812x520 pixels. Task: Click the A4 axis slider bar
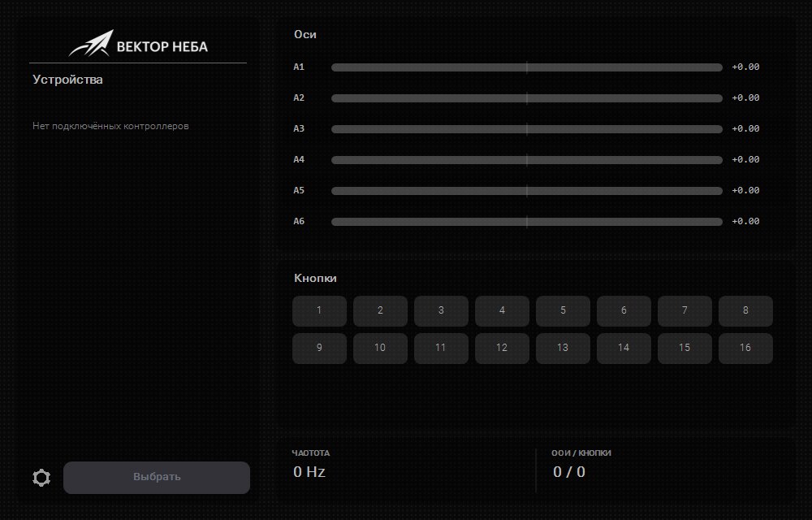[527, 160]
